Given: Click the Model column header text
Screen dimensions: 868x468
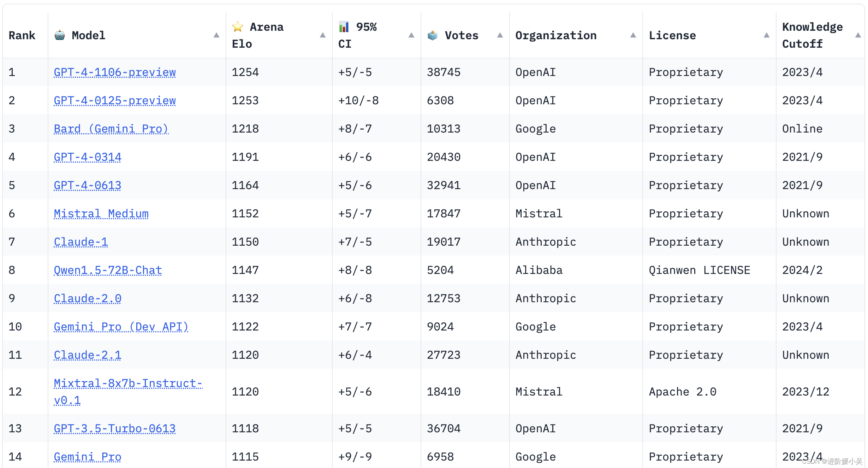Looking at the screenshot, I should [x=89, y=35].
